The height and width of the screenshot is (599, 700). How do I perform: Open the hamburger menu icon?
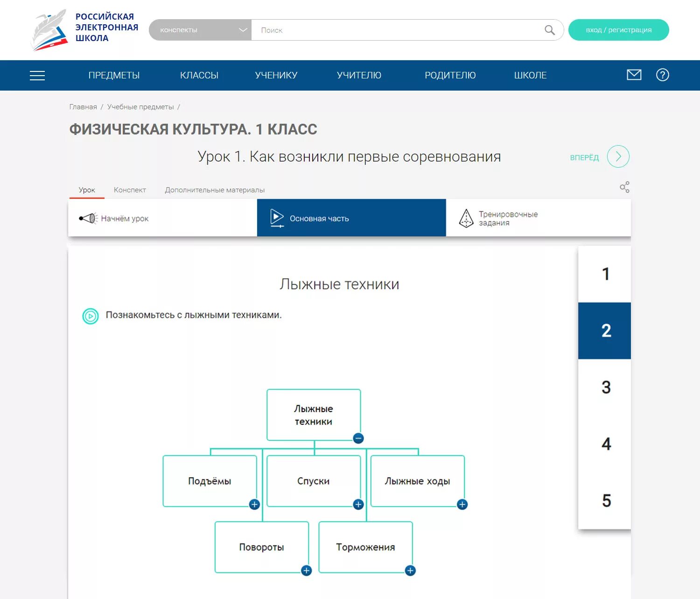tap(37, 76)
